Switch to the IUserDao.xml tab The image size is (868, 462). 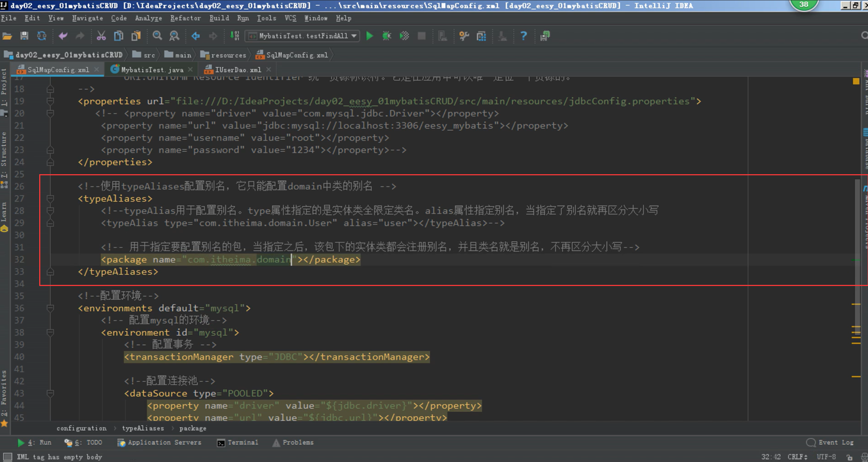click(x=237, y=70)
